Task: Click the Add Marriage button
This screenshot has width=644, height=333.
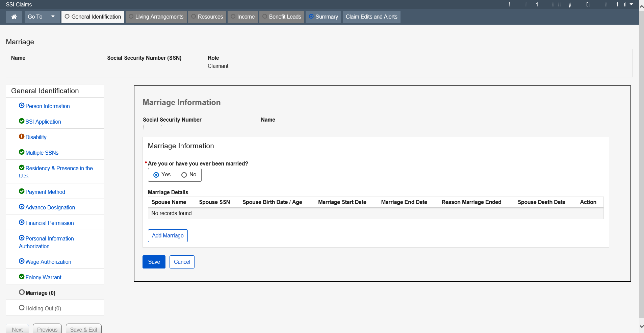Action: [x=168, y=236]
